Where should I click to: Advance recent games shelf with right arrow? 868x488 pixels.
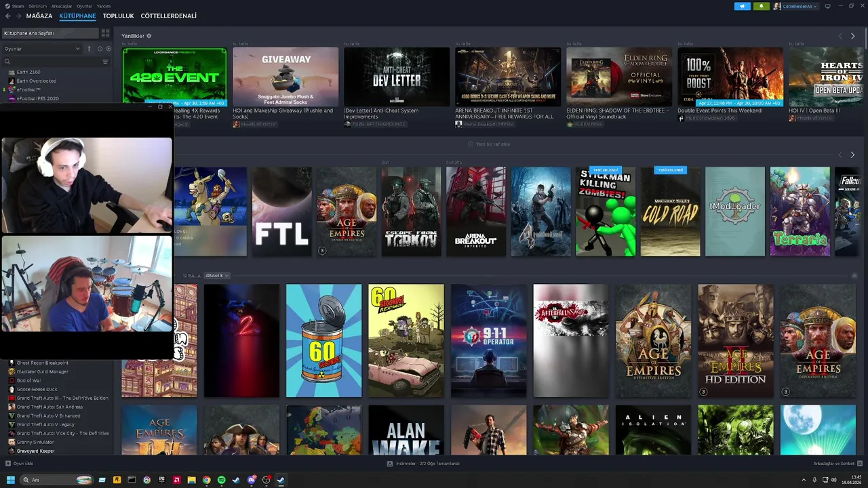pyautogui.click(x=852, y=155)
